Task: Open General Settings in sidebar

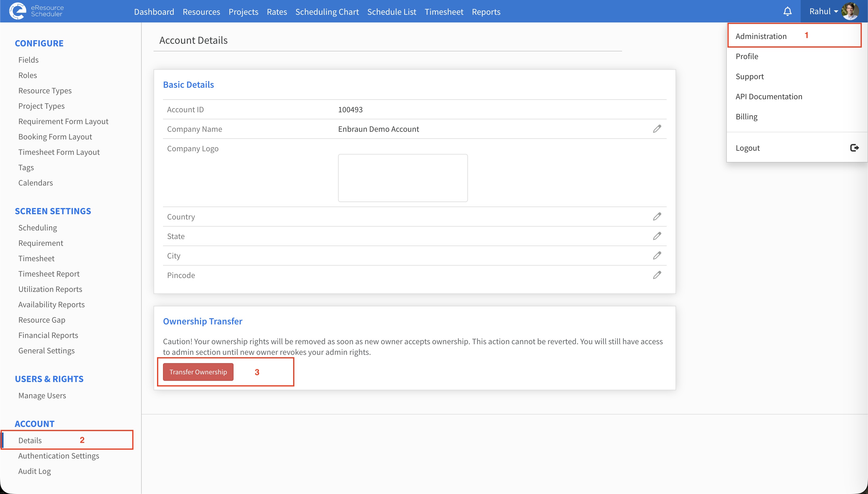Action: [x=46, y=351]
